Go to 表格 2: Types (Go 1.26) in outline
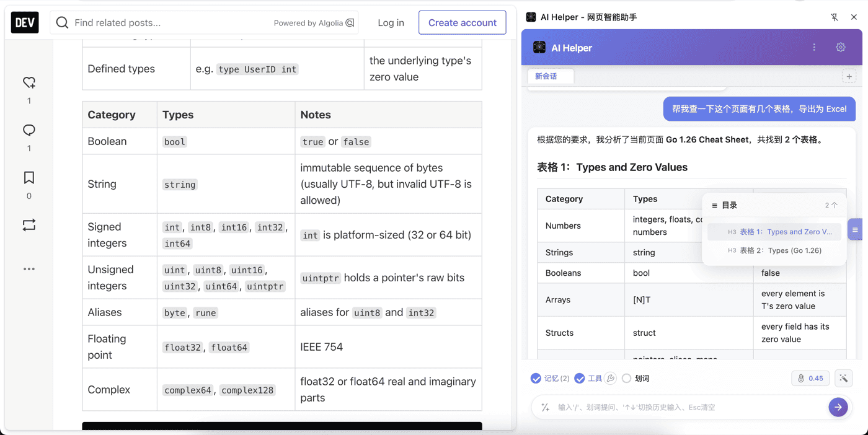The width and height of the screenshot is (868, 435). tap(774, 250)
